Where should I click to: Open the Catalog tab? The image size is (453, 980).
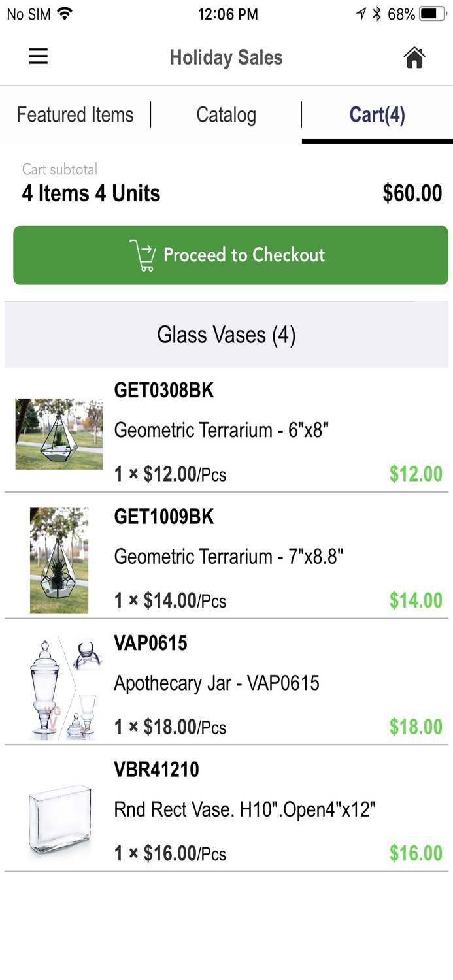point(226,115)
